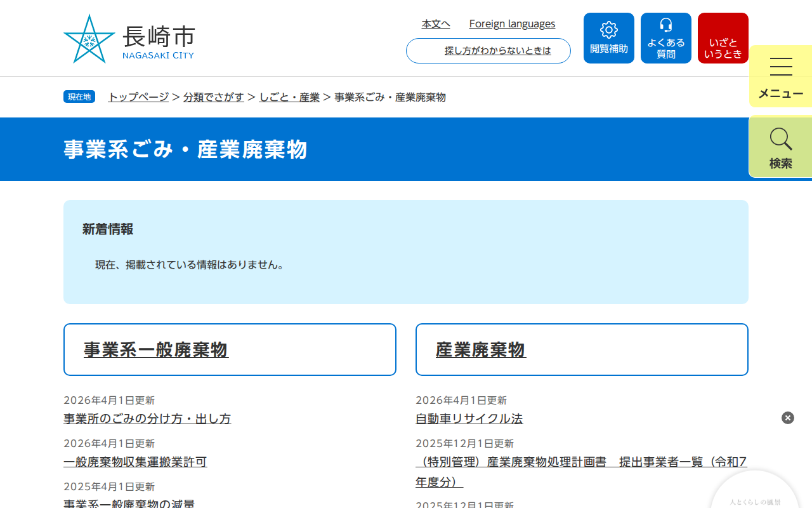Open the 閲覧補助 accessibility gear icon

pyautogui.click(x=608, y=38)
